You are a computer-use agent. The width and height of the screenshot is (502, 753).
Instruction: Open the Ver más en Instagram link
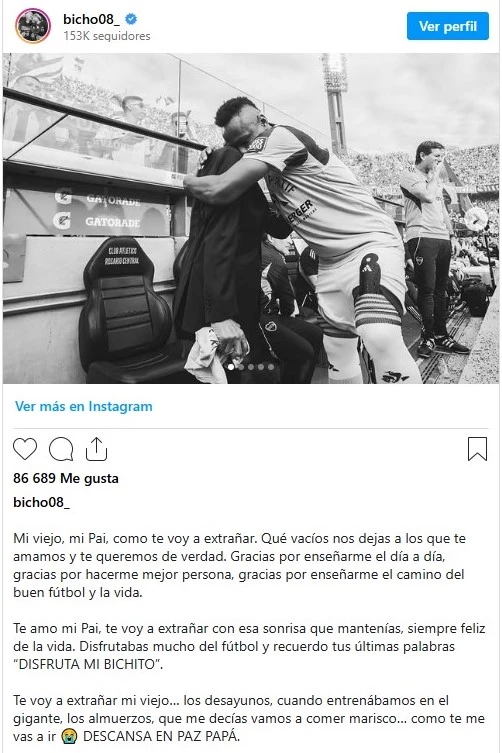84,406
